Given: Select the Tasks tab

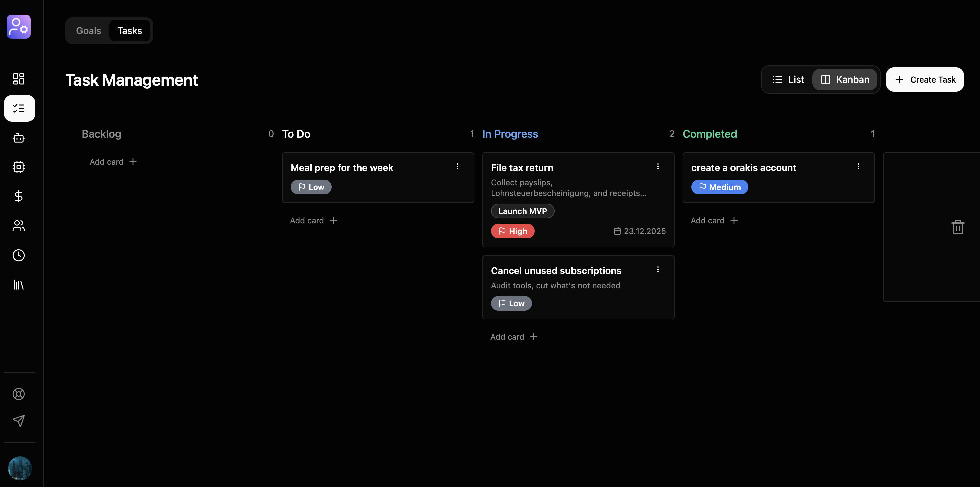Looking at the screenshot, I should 129,31.
